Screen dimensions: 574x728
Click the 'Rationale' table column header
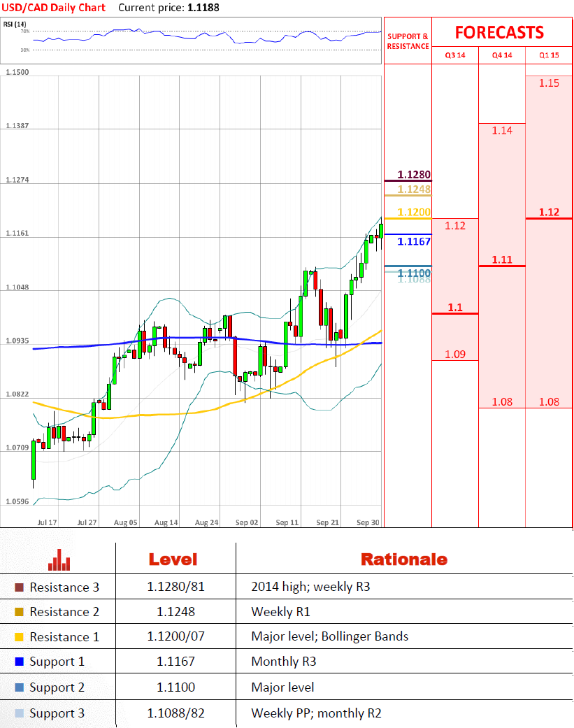[404, 559]
